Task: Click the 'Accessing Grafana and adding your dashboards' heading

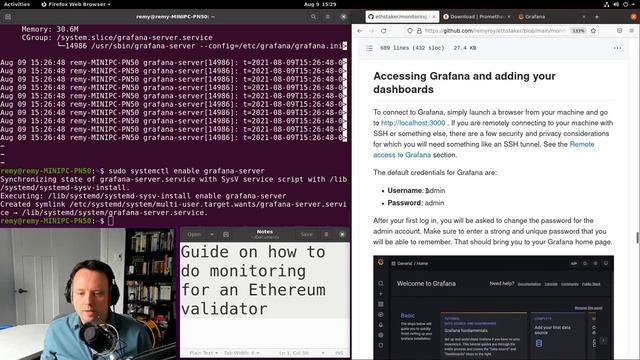Action: [x=464, y=83]
